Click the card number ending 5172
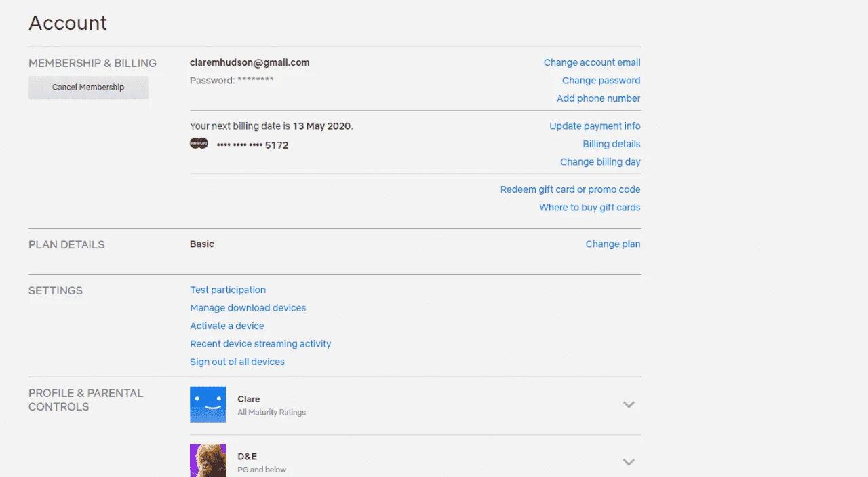 tap(252, 145)
